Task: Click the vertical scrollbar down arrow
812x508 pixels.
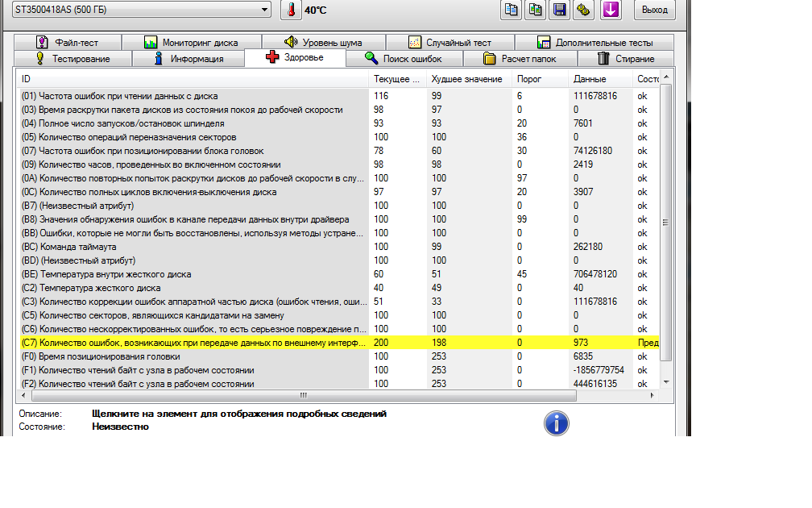Action: click(665, 382)
